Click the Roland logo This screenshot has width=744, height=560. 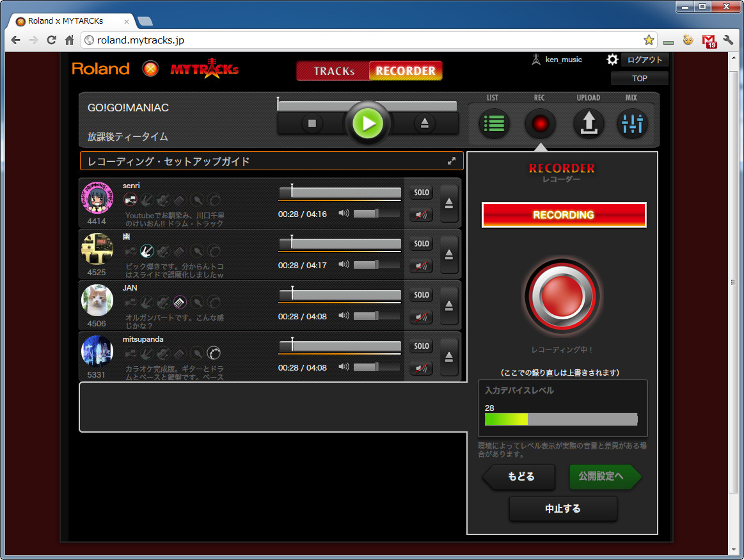[100, 69]
